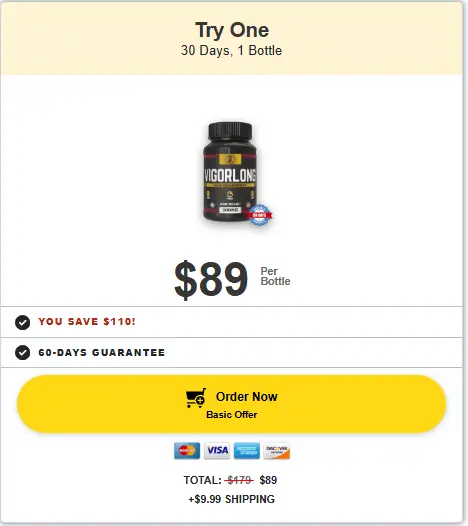Click the $89 total price at bottom

pos(268,480)
